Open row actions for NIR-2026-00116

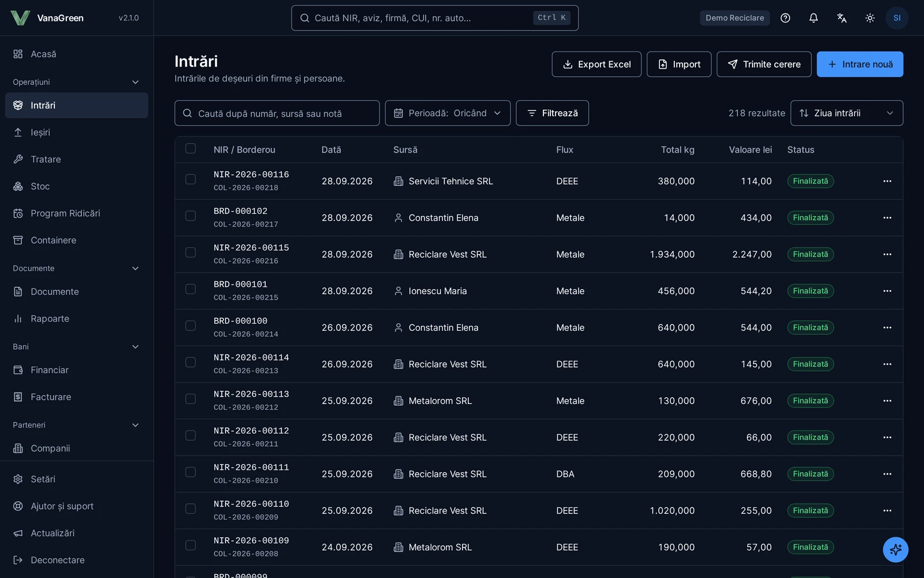click(x=887, y=181)
